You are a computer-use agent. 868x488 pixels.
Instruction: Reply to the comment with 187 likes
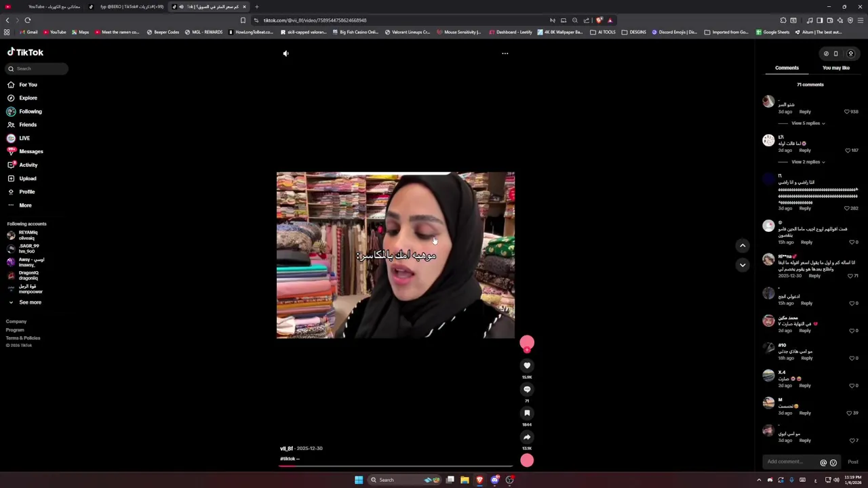[x=804, y=150]
